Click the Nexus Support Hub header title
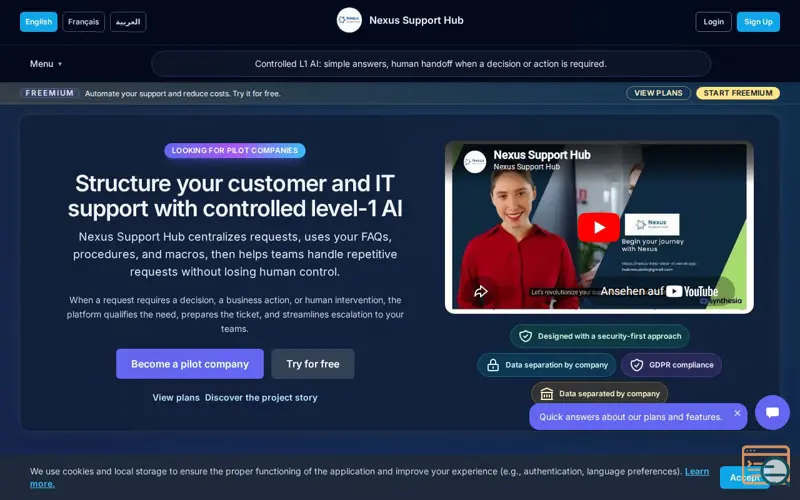 click(416, 20)
